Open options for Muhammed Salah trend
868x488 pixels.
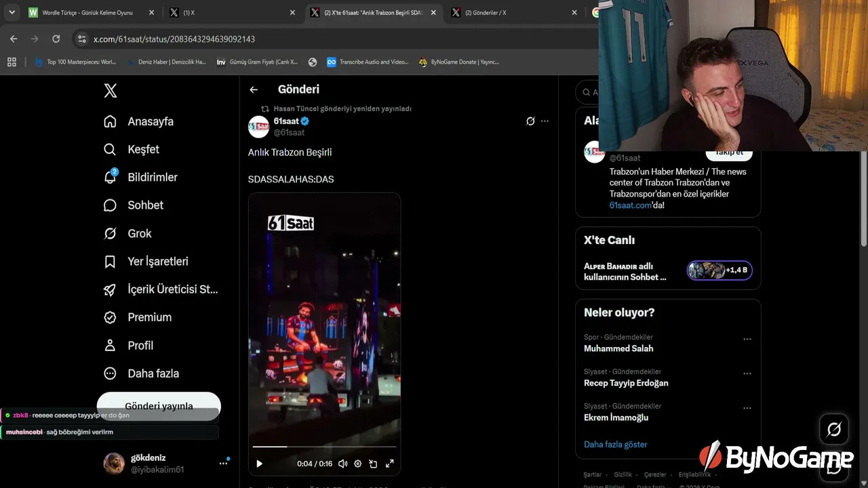(x=747, y=339)
